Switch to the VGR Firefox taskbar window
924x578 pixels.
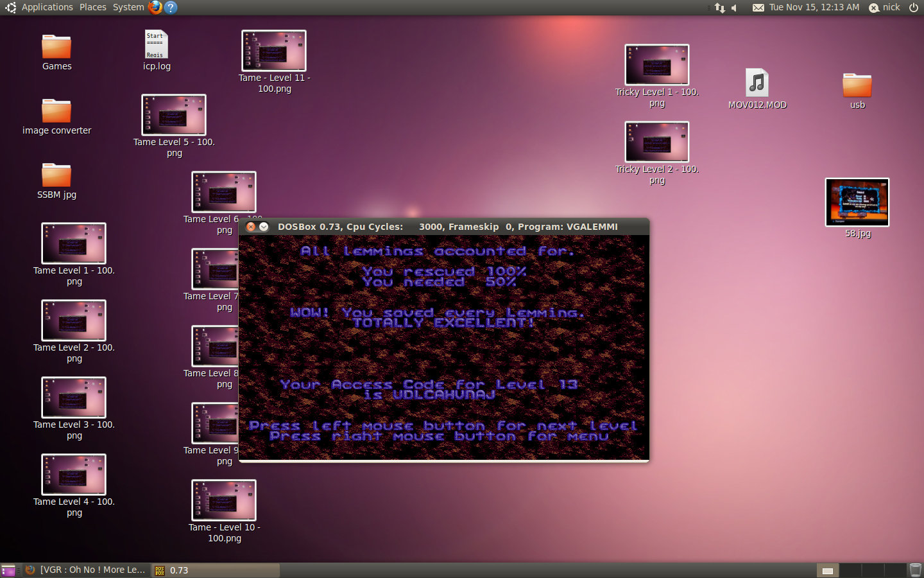[86, 570]
